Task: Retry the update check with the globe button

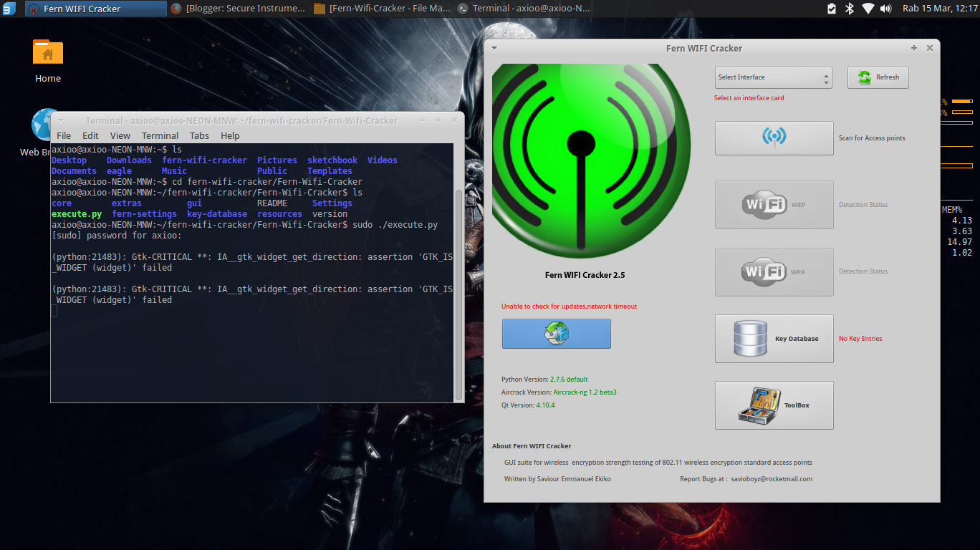Action: point(557,334)
